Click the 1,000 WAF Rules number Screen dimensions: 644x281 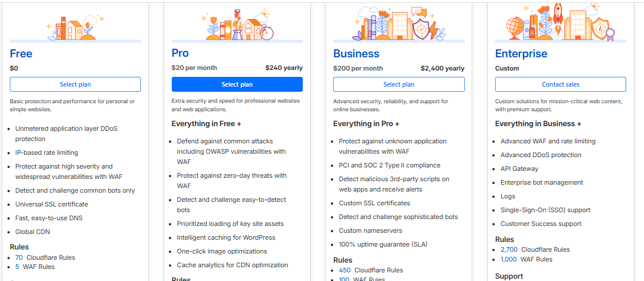(x=508, y=259)
